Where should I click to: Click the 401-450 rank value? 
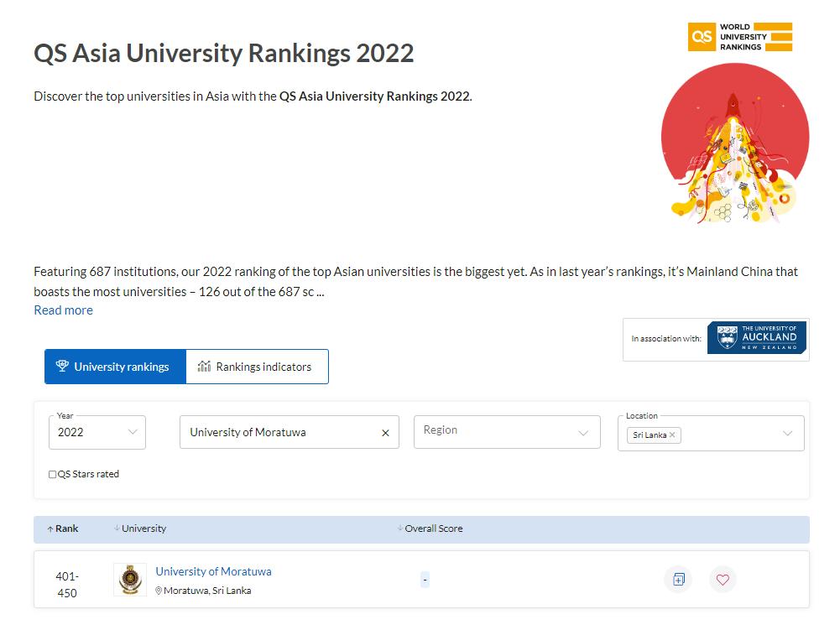[x=67, y=585]
